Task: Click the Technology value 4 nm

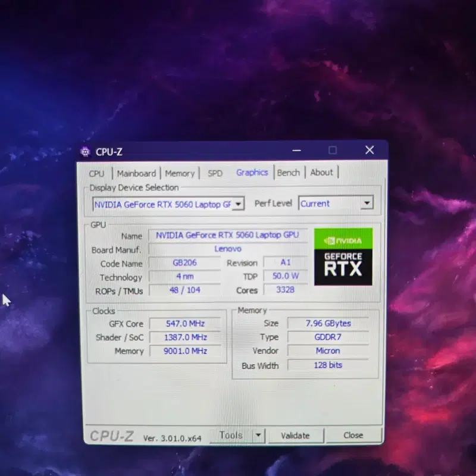Action: (x=184, y=277)
